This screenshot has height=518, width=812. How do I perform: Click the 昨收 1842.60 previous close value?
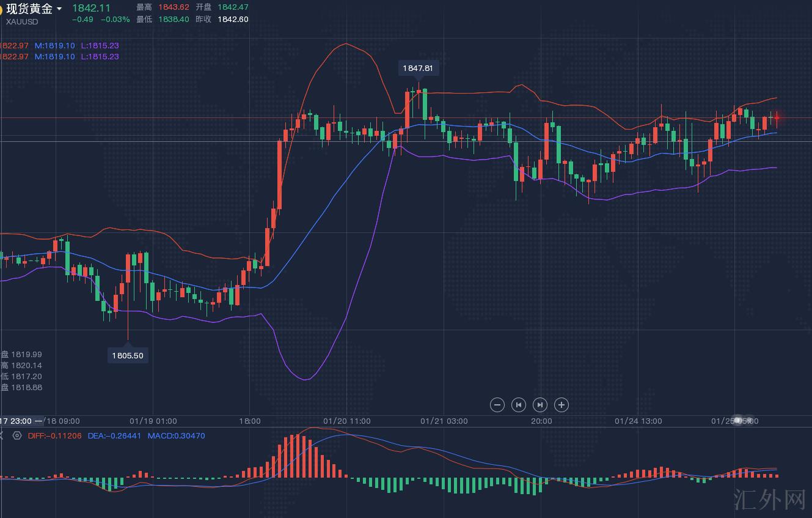[233, 19]
